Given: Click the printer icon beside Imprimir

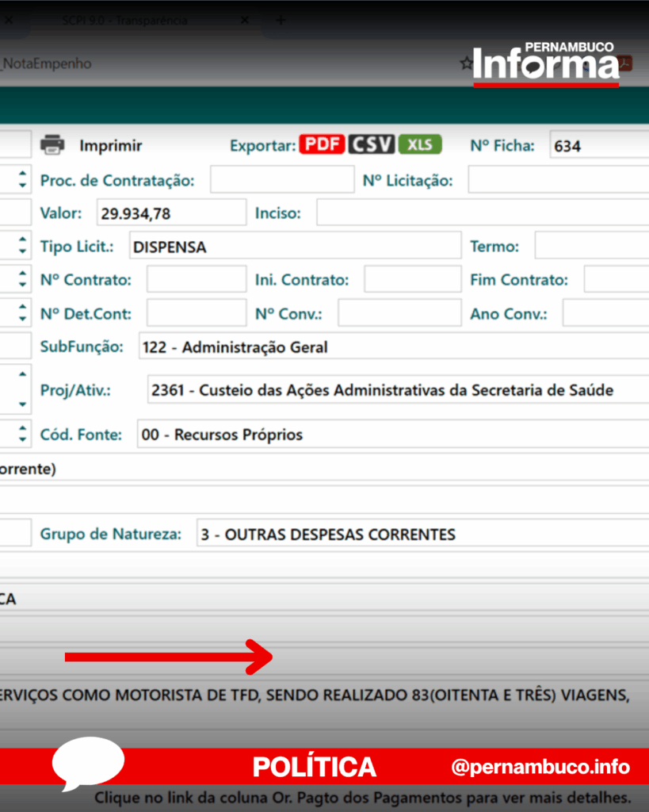Looking at the screenshot, I should pos(52,145).
